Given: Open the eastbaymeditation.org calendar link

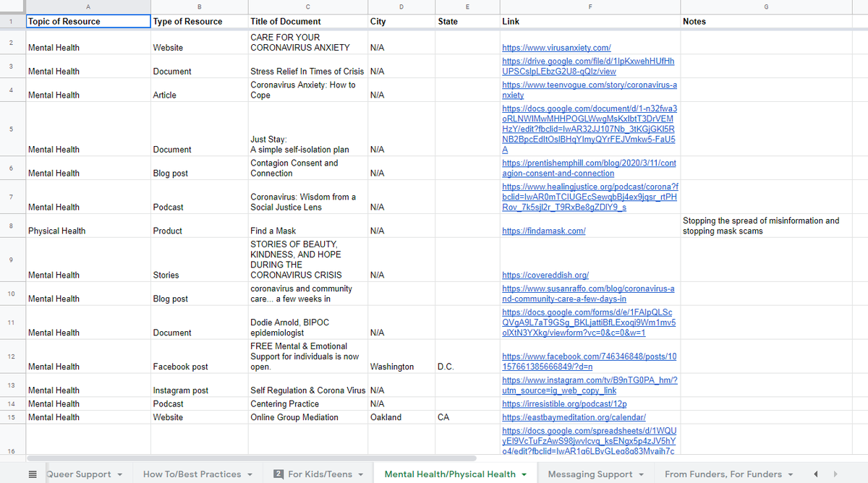Looking at the screenshot, I should point(574,417).
